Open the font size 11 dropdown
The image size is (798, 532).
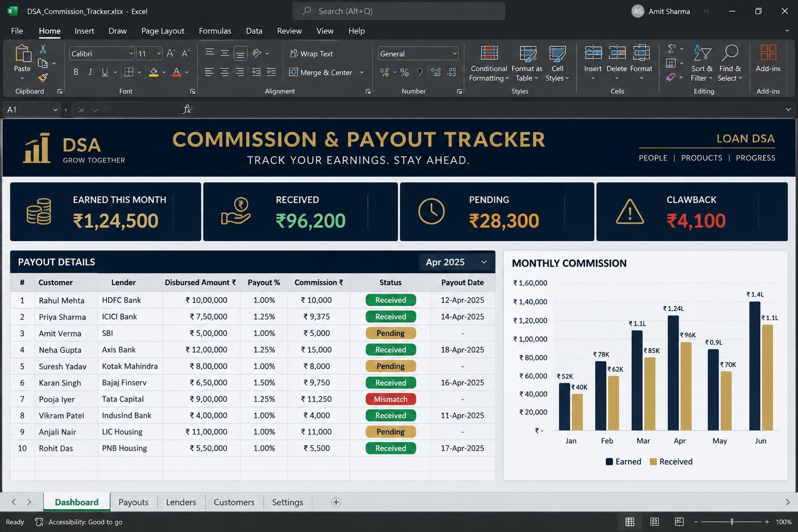(158, 54)
